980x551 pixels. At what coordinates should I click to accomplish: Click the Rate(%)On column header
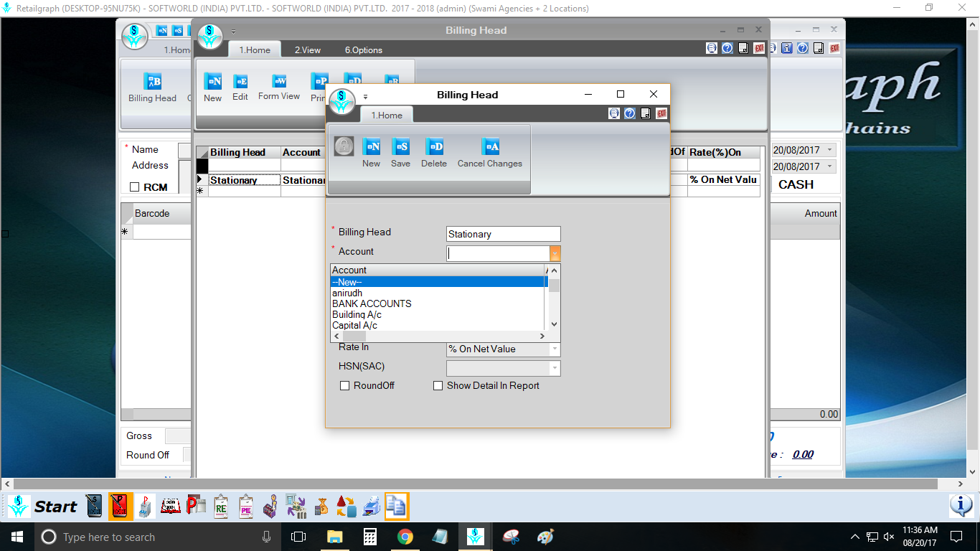tap(723, 152)
